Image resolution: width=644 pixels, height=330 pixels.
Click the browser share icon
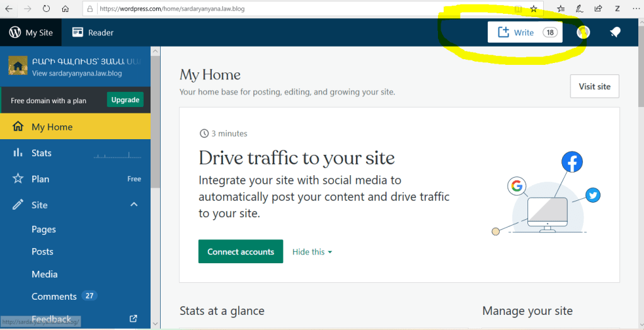pos(598,9)
